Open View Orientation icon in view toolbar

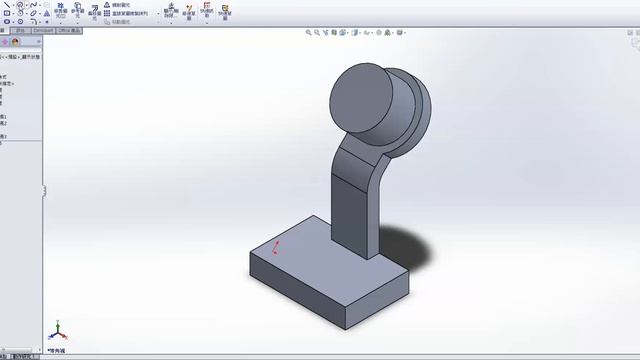tap(342, 33)
